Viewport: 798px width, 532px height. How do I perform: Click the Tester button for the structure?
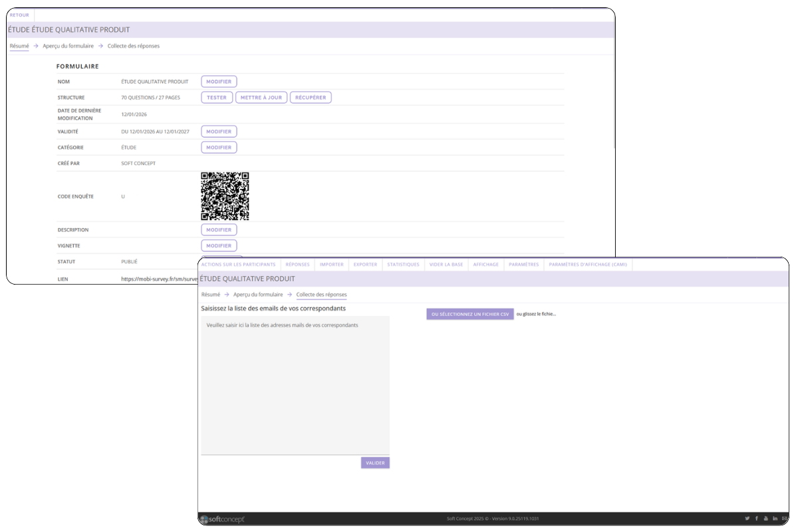pos(217,97)
